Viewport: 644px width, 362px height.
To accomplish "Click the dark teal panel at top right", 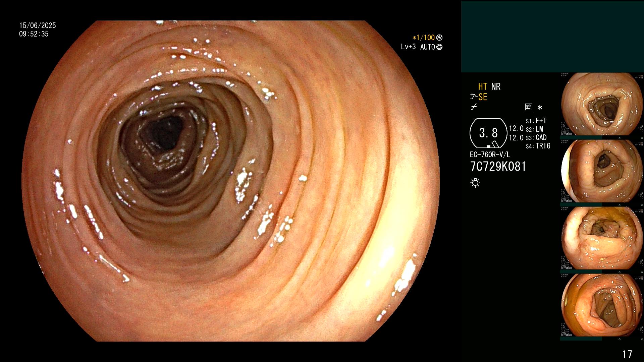I will point(552,37).
